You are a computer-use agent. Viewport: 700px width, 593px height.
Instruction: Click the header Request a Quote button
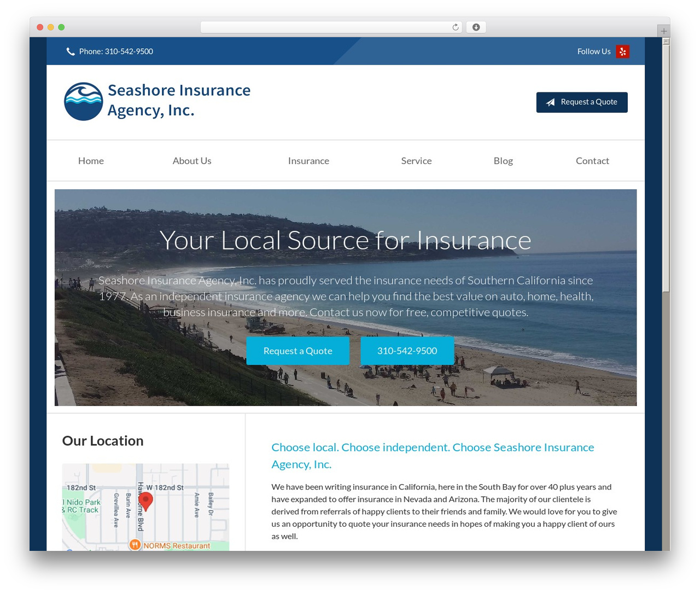(x=582, y=102)
